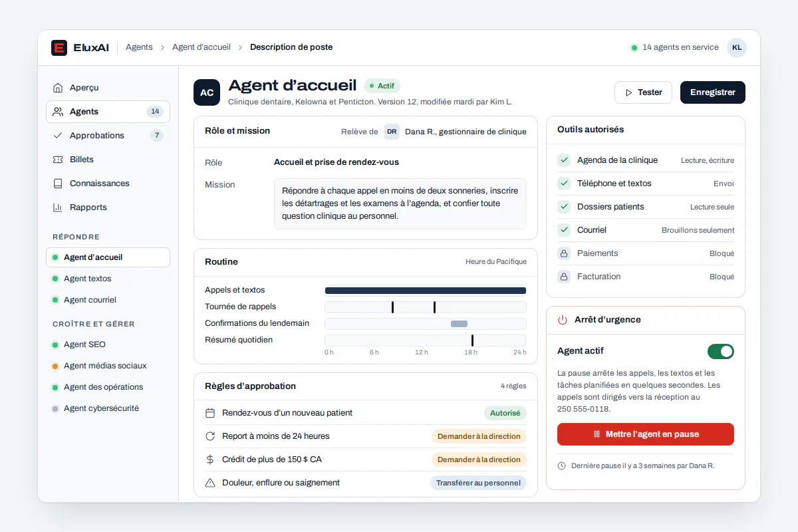Uncheck Agenda de la clinique tool
The image size is (798, 532).
click(x=564, y=160)
